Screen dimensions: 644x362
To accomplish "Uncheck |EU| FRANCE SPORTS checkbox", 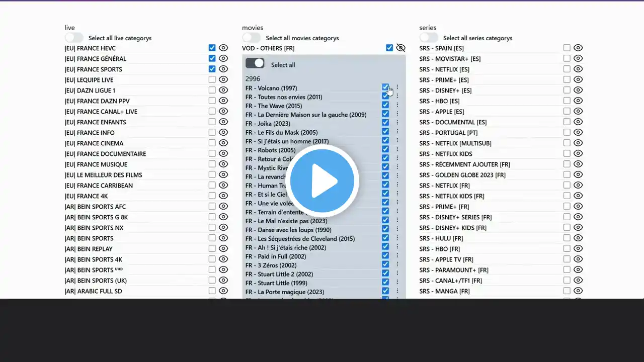I will (212, 69).
